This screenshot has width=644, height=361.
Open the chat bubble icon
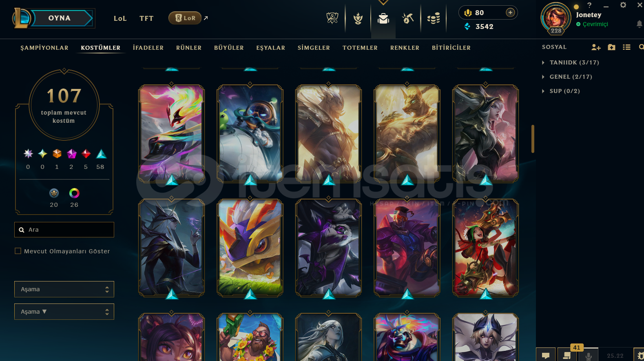(546, 355)
